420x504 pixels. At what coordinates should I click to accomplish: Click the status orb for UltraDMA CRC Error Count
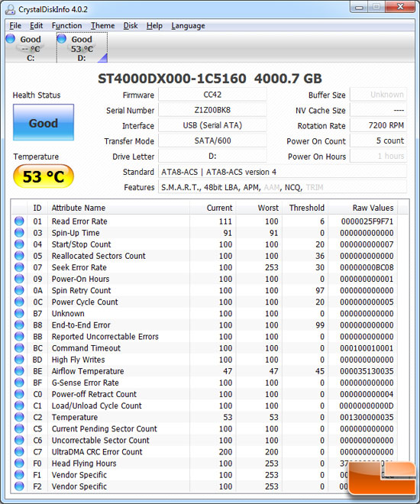click(x=19, y=452)
